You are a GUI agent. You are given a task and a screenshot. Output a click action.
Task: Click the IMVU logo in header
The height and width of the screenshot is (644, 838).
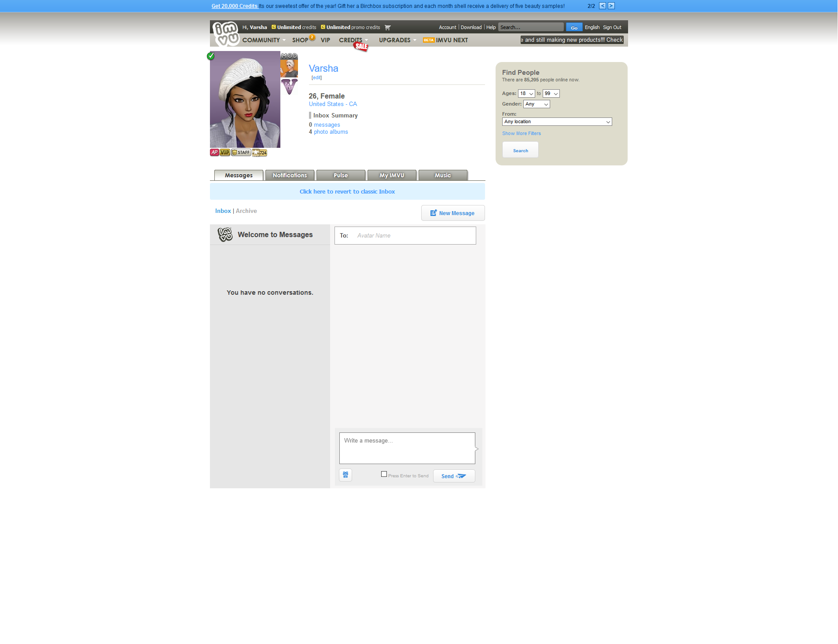[226, 34]
